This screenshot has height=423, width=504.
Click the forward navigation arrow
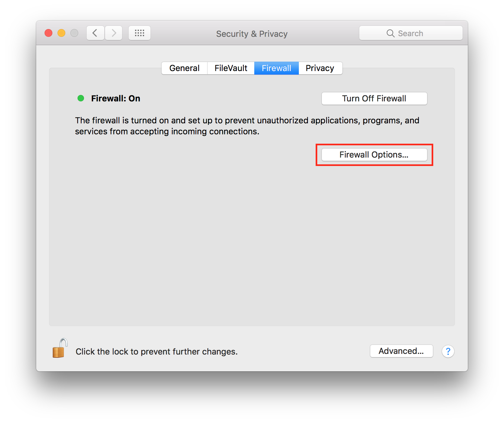pyautogui.click(x=113, y=33)
